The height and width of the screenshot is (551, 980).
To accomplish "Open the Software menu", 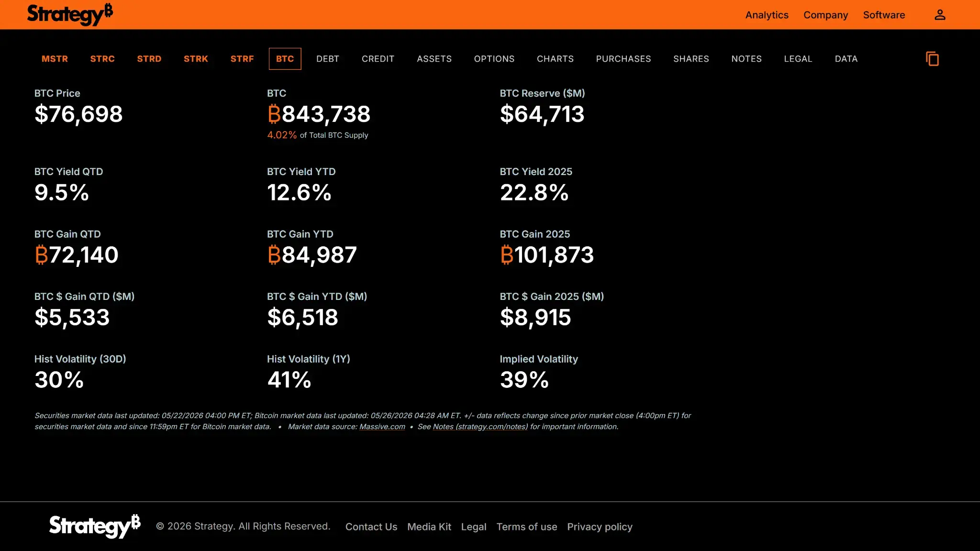I will (884, 15).
